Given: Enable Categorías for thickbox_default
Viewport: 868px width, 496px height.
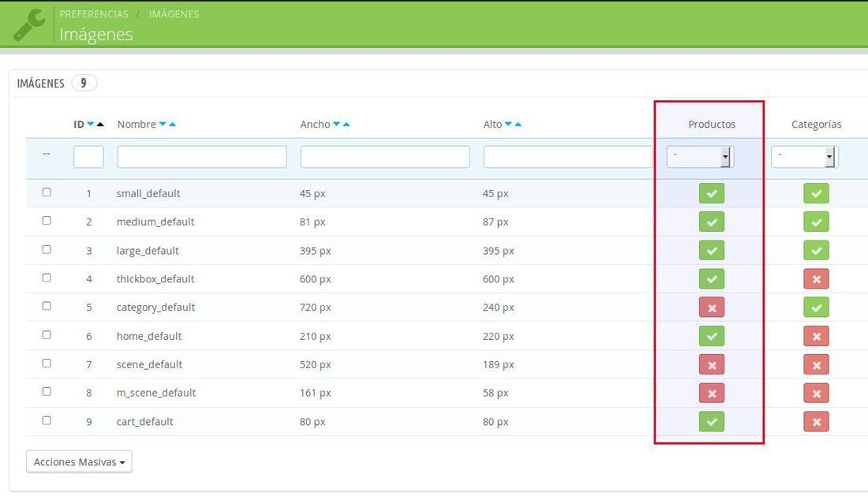Looking at the screenshot, I should (x=816, y=278).
